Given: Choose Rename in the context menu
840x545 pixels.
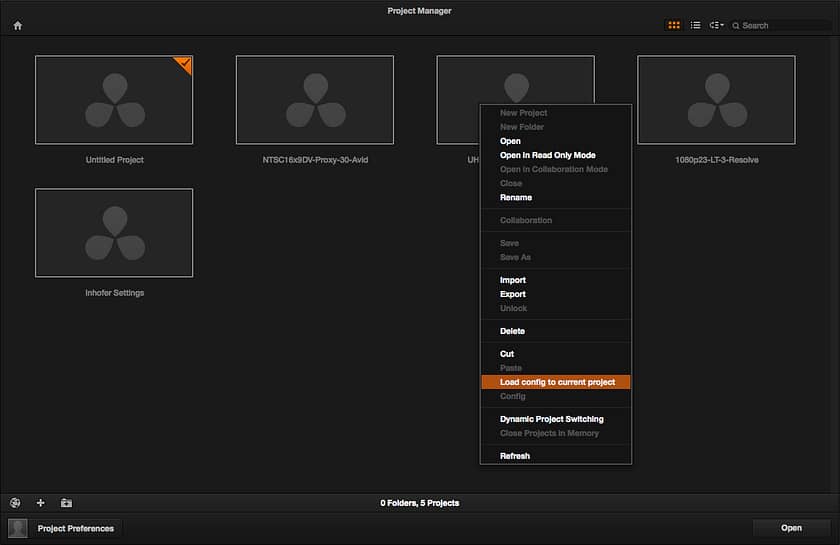Looking at the screenshot, I should click(556, 197).
